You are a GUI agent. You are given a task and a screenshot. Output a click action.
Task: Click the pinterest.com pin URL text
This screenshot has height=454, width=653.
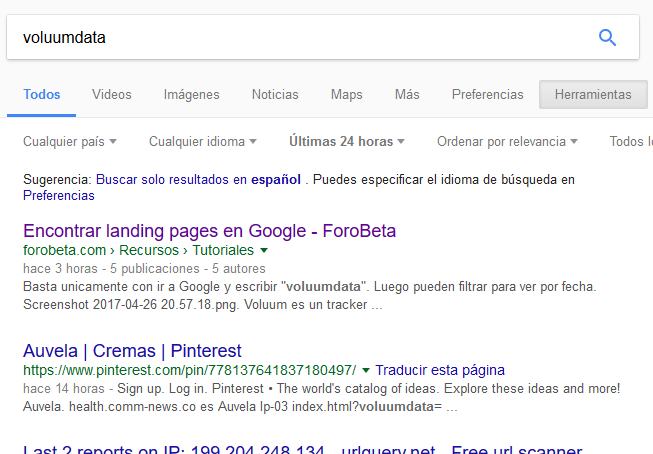(x=189, y=370)
